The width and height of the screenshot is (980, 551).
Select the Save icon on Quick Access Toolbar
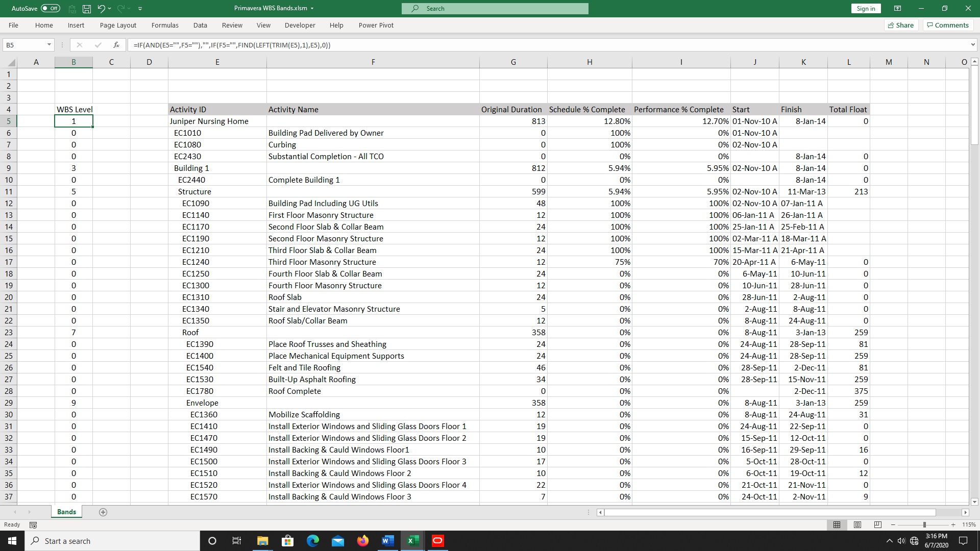86,8
